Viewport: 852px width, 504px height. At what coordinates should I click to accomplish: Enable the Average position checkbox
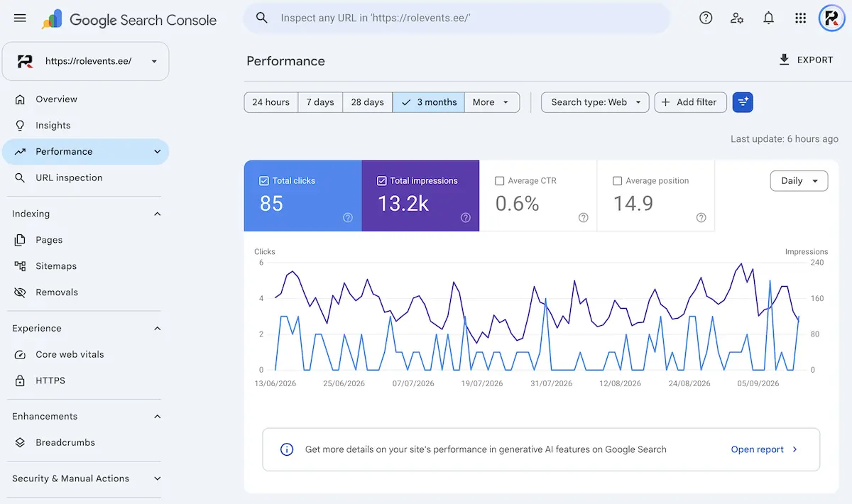click(x=617, y=181)
